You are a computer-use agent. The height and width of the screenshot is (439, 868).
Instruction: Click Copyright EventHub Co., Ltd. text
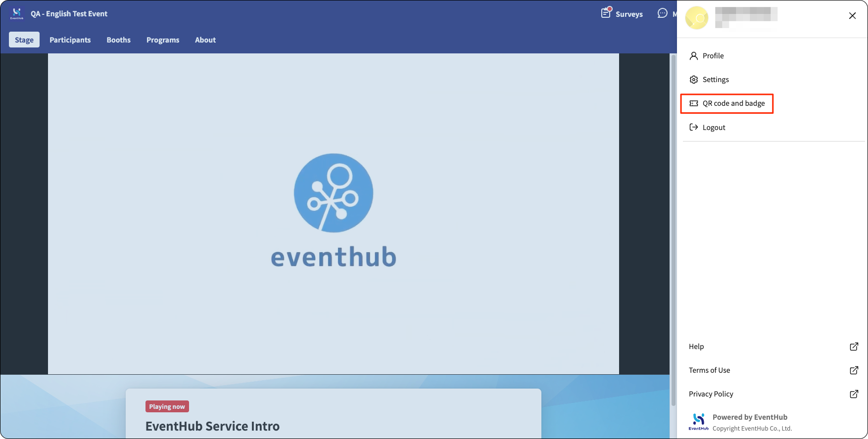click(752, 429)
